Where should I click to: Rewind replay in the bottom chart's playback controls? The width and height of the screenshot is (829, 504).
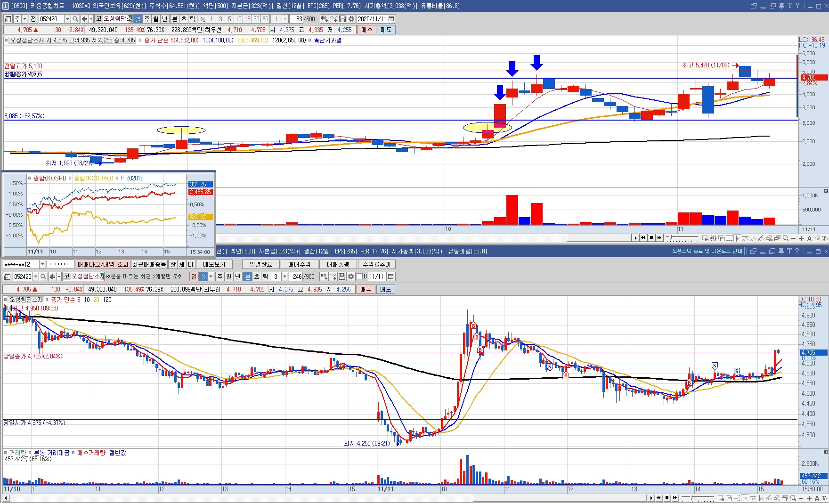coord(658,498)
